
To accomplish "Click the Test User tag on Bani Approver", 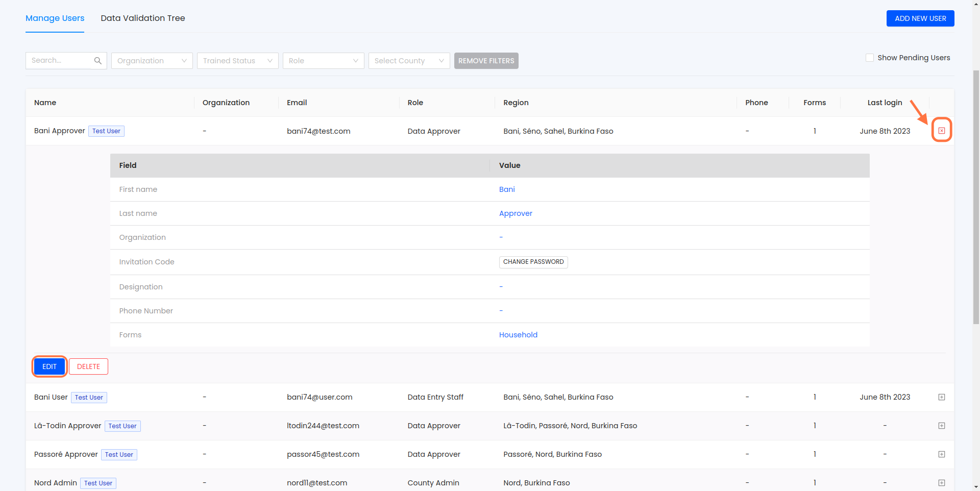I will (x=106, y=131).
